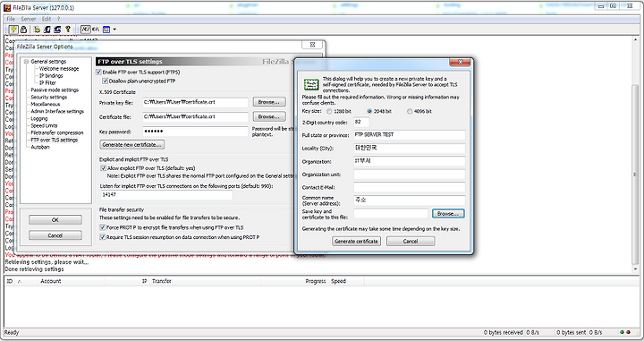Click Browse next to Certificate file
The image size is (644, 341).
coord(269,116)
